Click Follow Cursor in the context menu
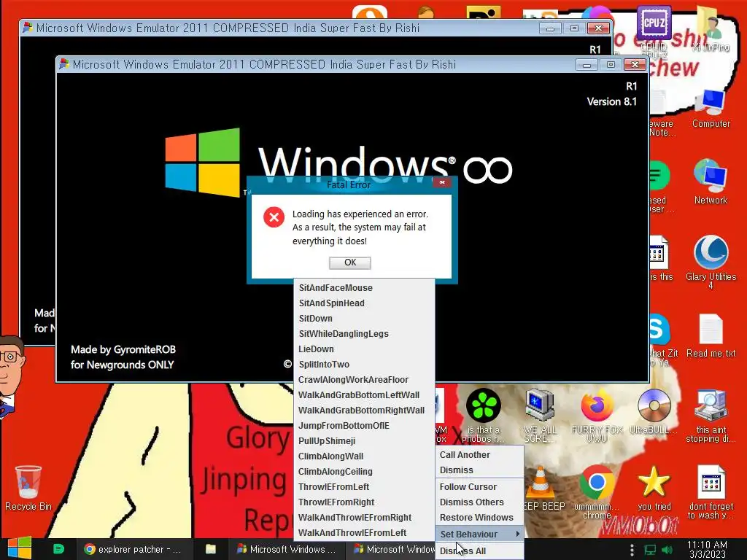The width and height of the screenshot is (747, 560). click(x=479, y=486)
